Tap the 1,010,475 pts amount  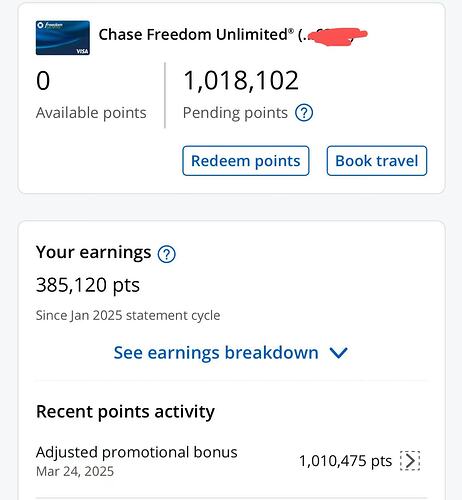pyautogui.click(x=345, y=461)
